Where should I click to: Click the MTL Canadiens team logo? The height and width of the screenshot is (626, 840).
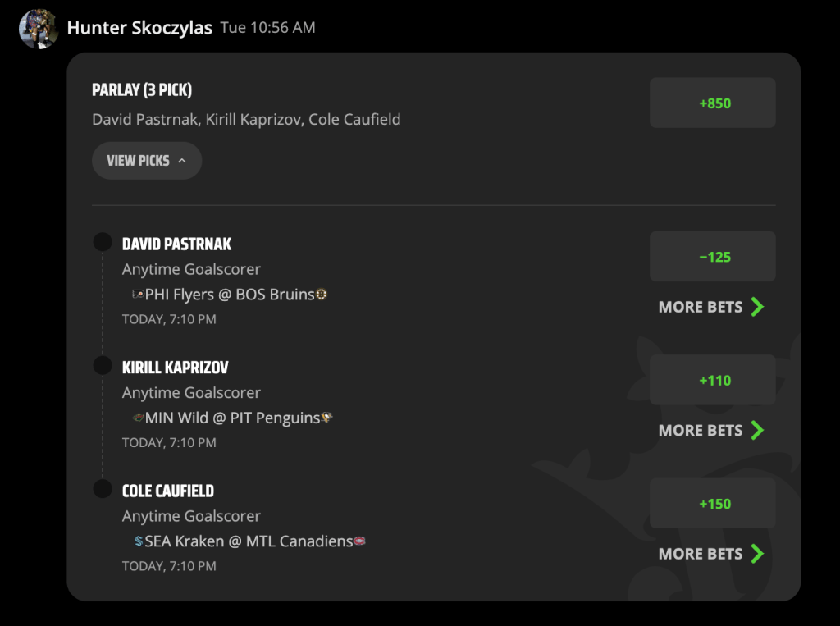coord(359,541)
